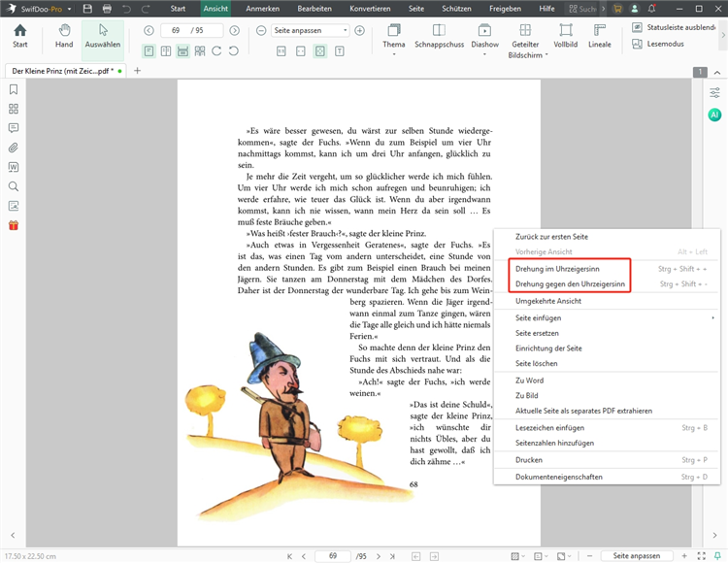This screenshot has width=728, height=563.
Task: Open the AI assistant icon
Action: click(x=714, y=115)
